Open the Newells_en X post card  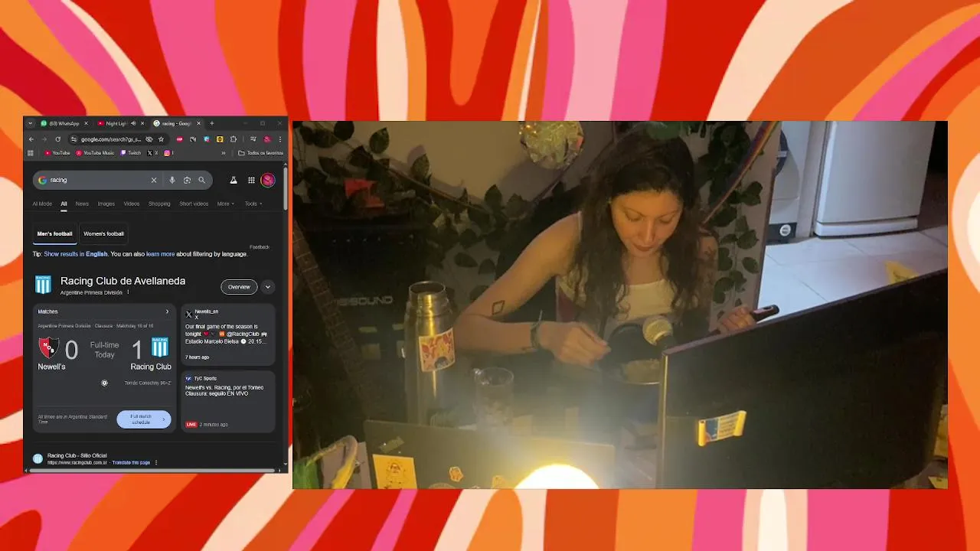pyautogui.click(x=227, y=334)
